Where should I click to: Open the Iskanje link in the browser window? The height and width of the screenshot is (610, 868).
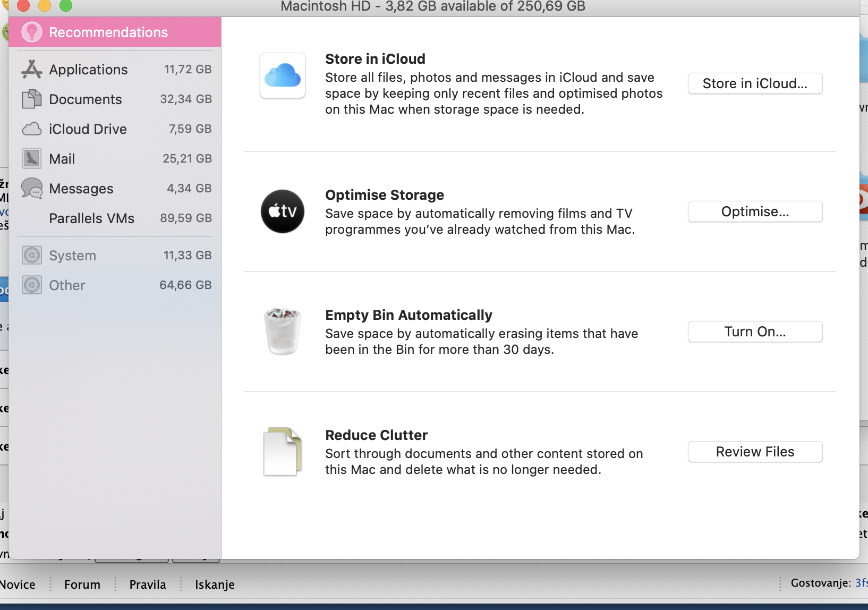215,584
